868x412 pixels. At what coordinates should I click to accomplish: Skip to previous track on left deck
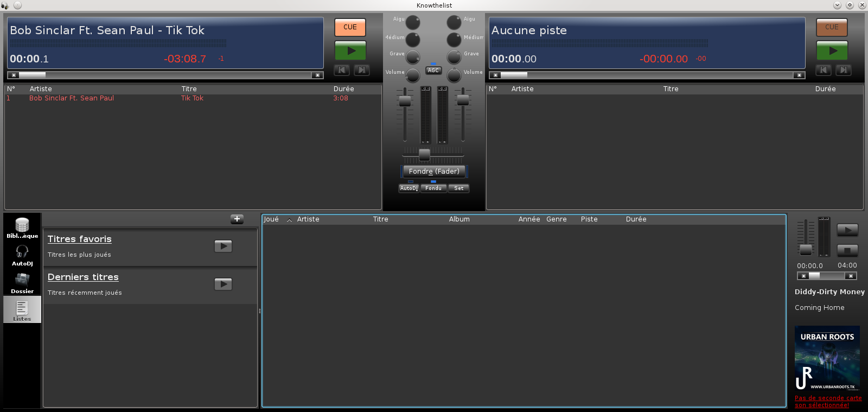[341, 70]
